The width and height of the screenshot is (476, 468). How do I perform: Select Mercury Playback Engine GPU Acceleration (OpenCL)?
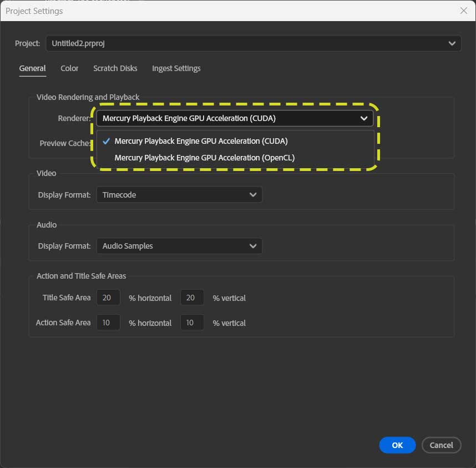pyautogui.click(x=204, y=158)
